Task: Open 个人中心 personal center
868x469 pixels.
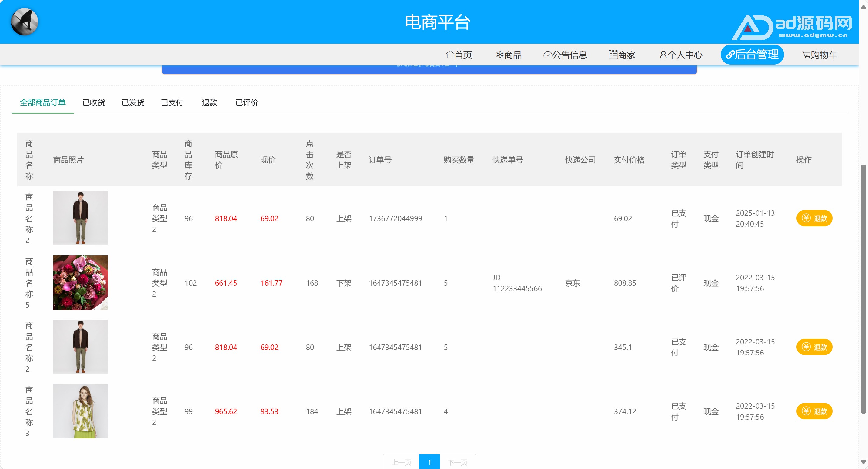Action: point(681,55)
